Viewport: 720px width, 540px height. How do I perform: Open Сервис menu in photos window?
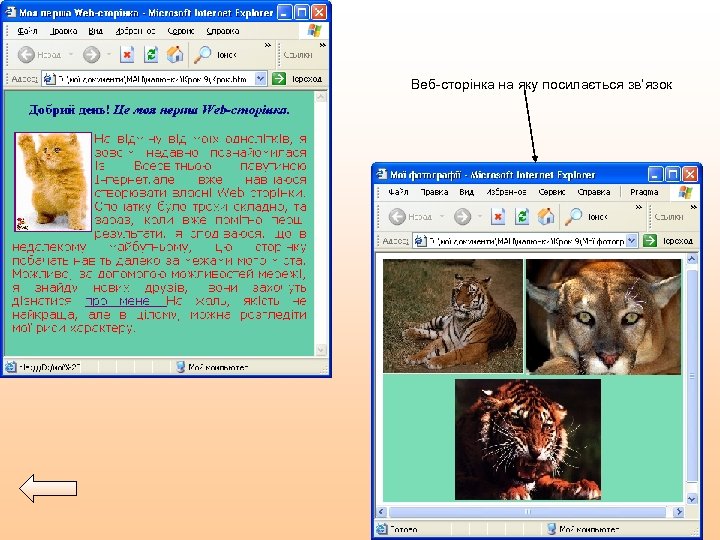coord(551,192)
